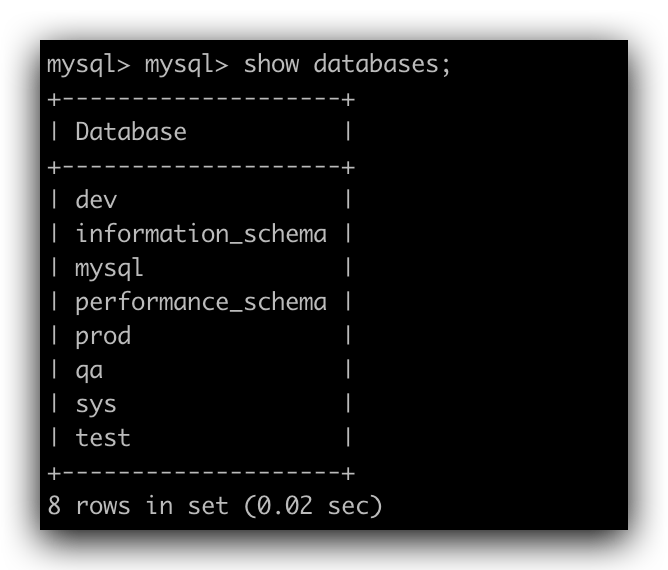Click the second mysql> prompt
Screen dimensions: 668x570
[x=186, y=64]
